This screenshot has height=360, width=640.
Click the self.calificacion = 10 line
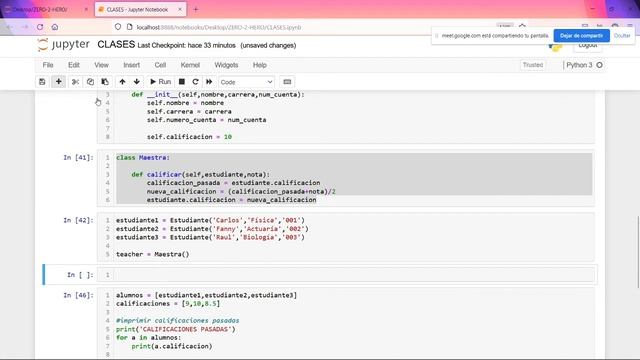click(x=189, y=137)
